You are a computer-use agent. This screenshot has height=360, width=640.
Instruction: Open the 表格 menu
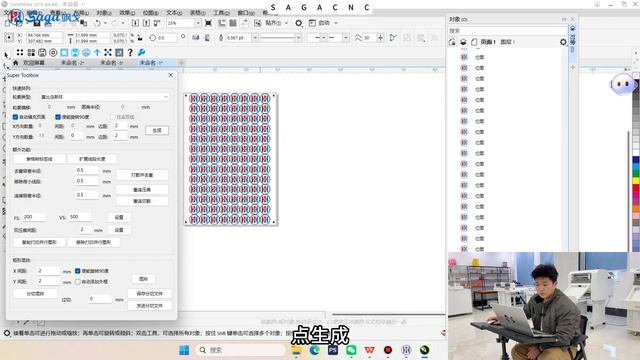(x=198, y=13)
